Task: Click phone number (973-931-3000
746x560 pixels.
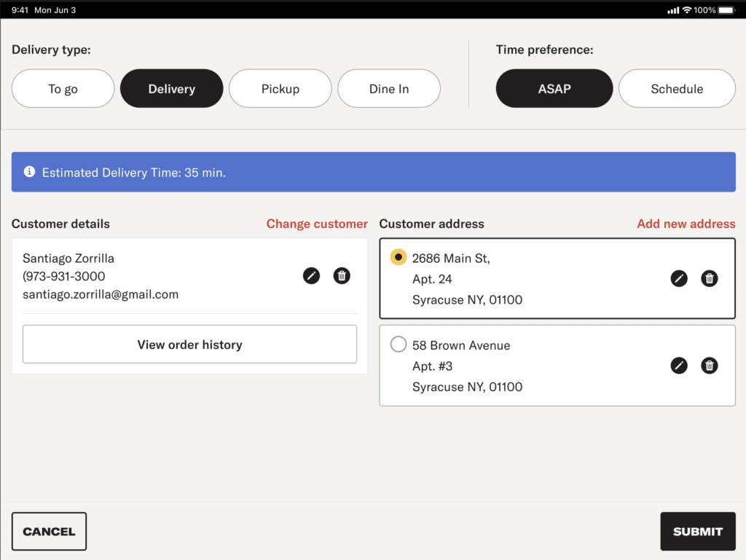Action: pyautogui.click(x=64, y=276)
